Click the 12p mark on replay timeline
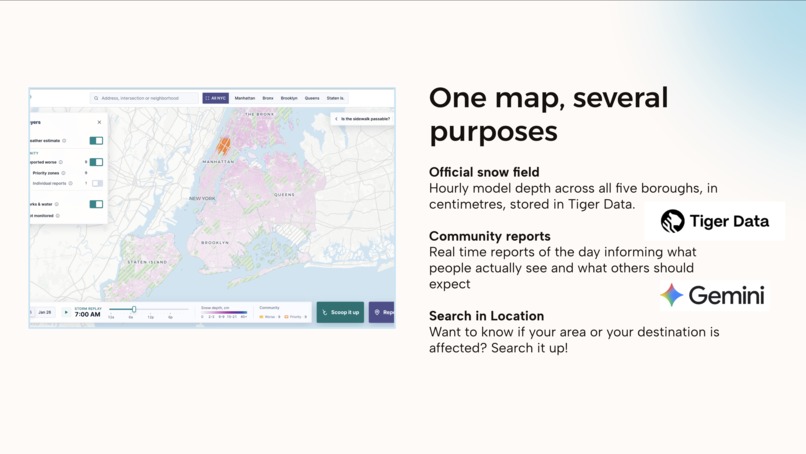Viewport: 806px width, 454px height. (151, 317)
